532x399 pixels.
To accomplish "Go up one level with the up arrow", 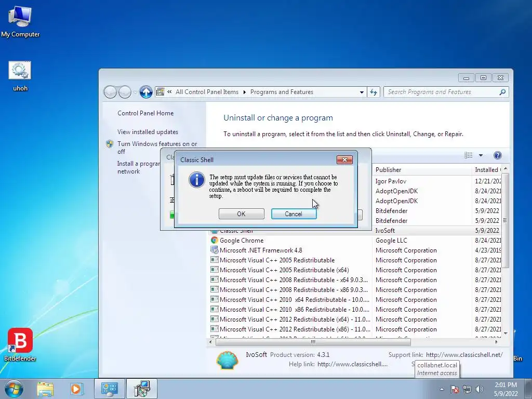I will pyautogui.click(x=146, y=92).
